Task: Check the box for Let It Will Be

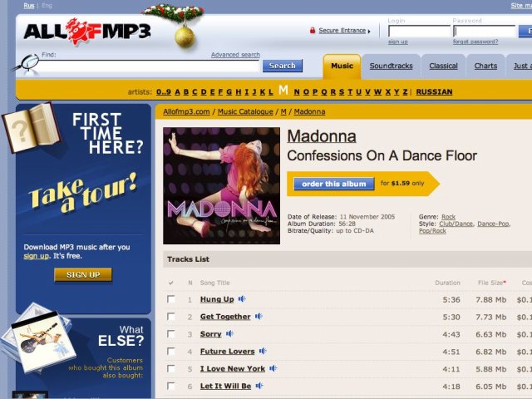Action: point(171,386)
